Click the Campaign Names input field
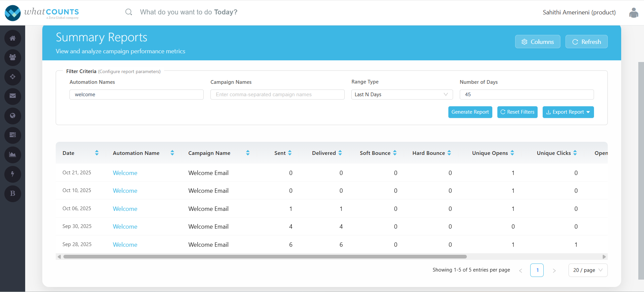The width and height of the screenshot is (644, 292). (277, 95)
